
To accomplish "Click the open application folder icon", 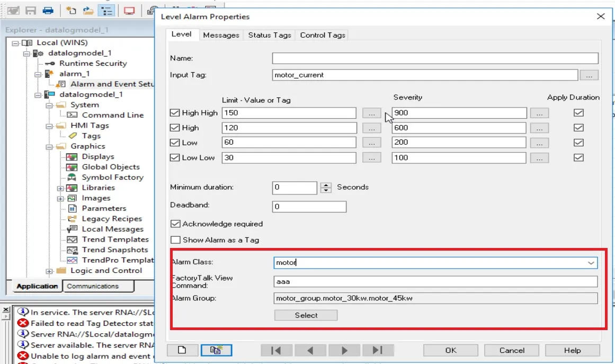I will click(x=88, y=11).
